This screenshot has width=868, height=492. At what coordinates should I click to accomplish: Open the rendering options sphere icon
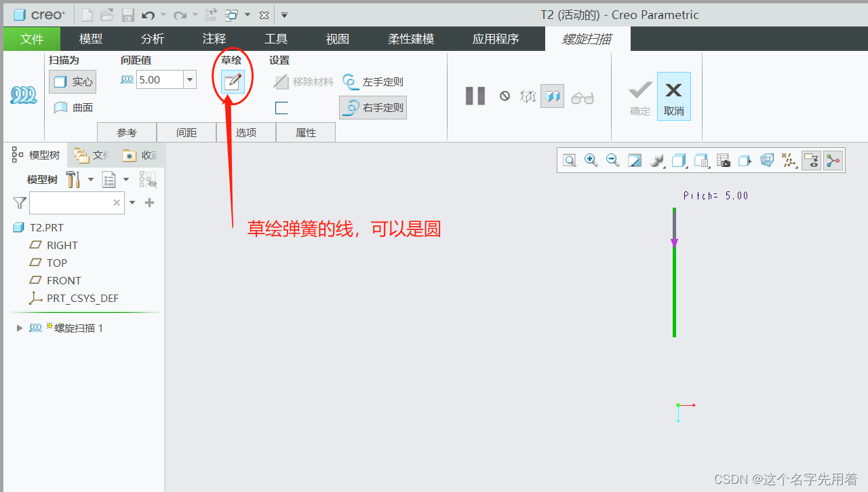[657, 160]
